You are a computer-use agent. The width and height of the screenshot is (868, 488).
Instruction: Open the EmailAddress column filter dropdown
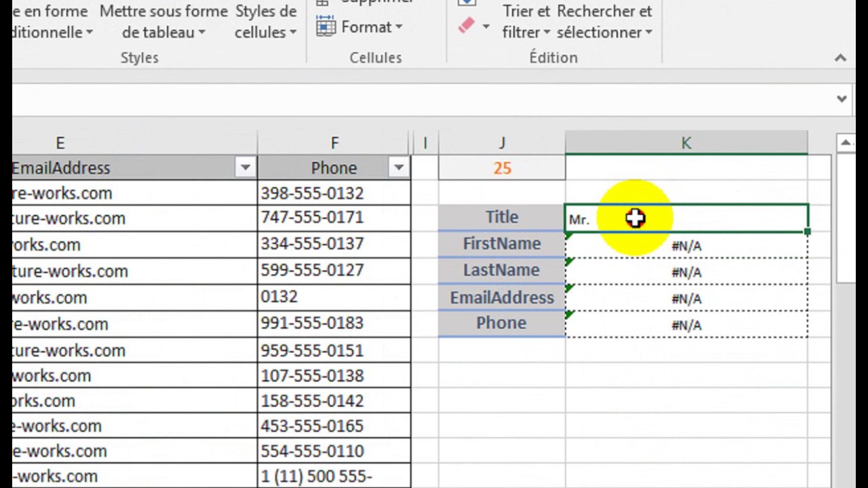245,168
